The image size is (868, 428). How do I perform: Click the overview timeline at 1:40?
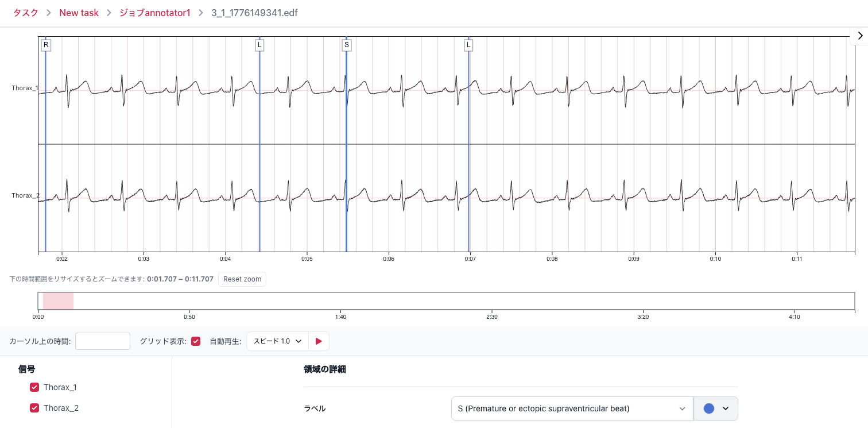click(340, 301)
